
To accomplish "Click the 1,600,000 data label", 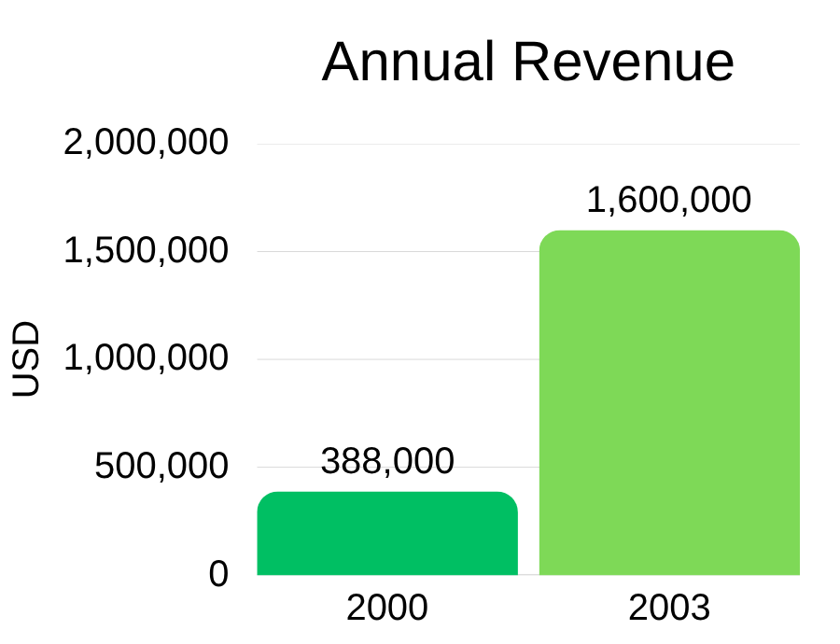I will pyautogui.click(x=668, y=201).
